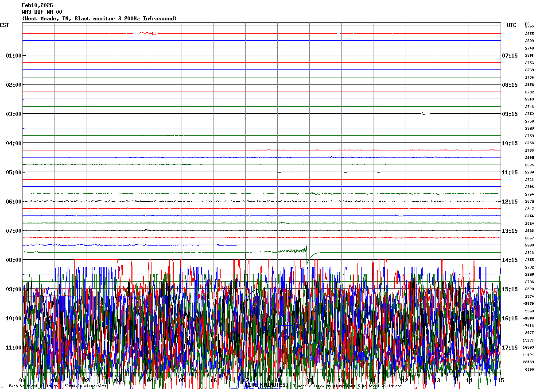Viewport: 536px width, 392px height.
Task: Click the "07:00" CST time label
Action: (x=14, y=231)
